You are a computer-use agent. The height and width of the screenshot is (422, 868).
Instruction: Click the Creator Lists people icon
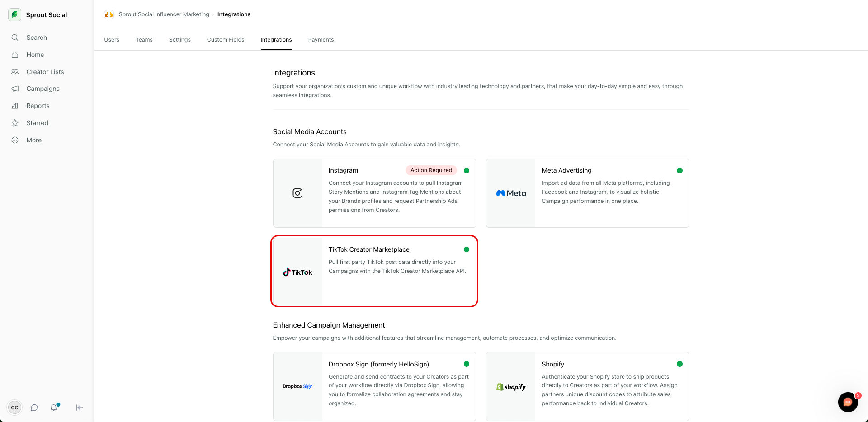(x=15, y=72)
